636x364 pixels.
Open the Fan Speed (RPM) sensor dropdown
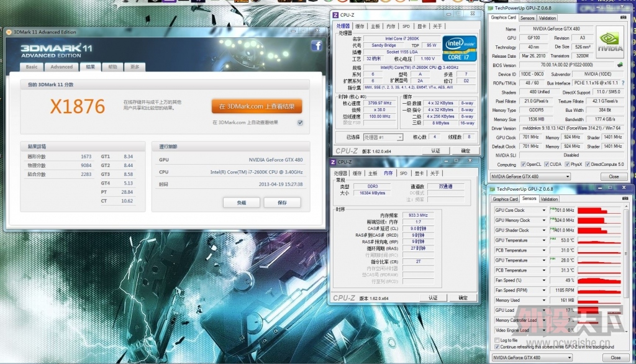[544, 290]
